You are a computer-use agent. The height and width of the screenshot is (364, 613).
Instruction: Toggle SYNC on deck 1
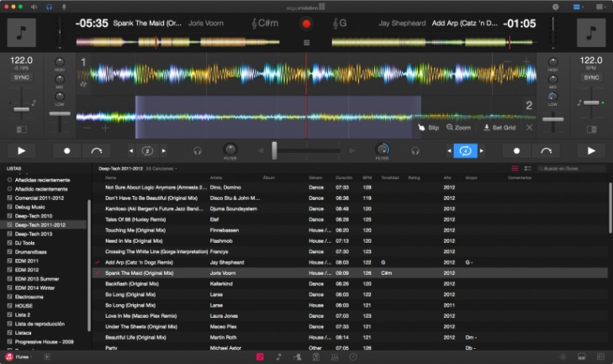[22, 77]
